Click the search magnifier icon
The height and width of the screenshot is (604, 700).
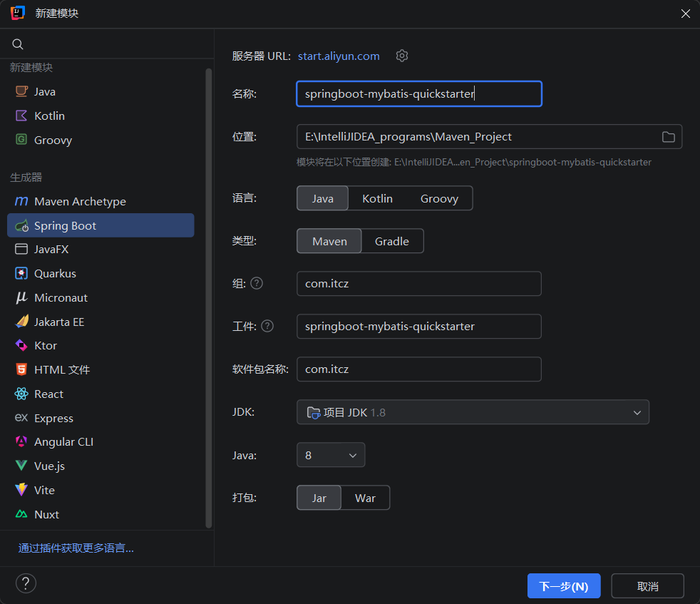click(x=18, y=43)
